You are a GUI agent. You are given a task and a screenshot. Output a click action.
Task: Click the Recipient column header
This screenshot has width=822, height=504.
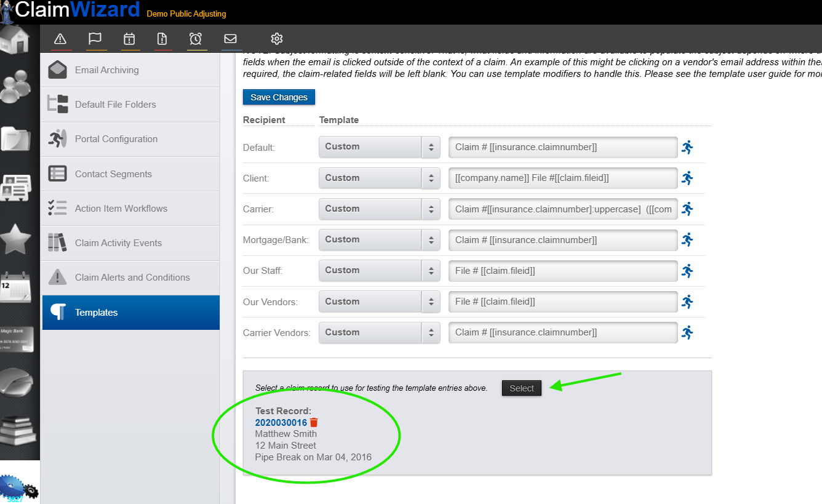click(264, 120)
